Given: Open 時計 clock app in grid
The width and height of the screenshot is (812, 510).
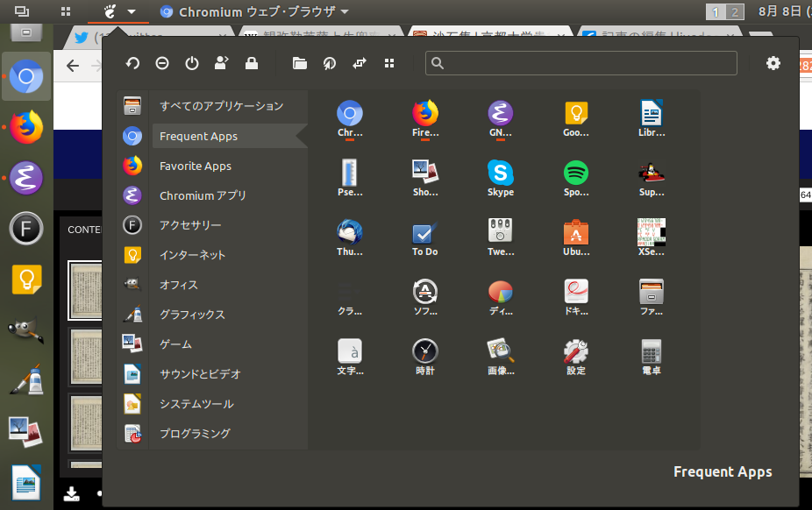Looking at the screenshot, I should [x=425, y=357].
